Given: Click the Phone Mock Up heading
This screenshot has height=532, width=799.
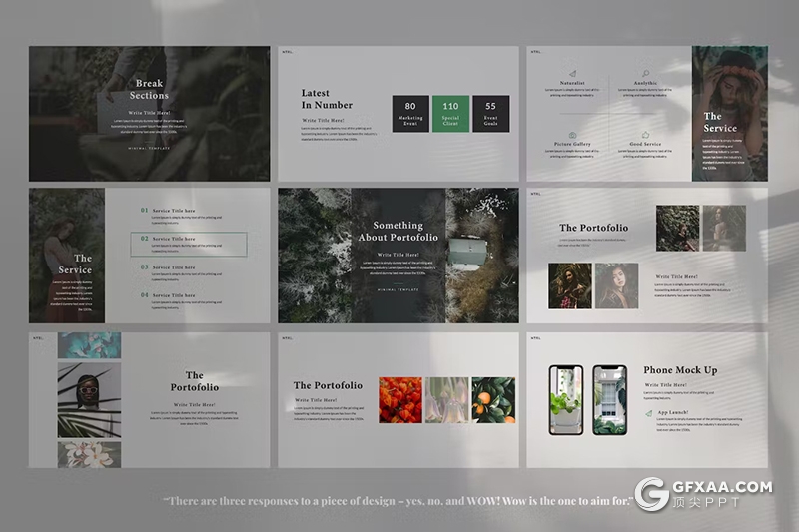Looking at the screenshot, I should [680, 370].
